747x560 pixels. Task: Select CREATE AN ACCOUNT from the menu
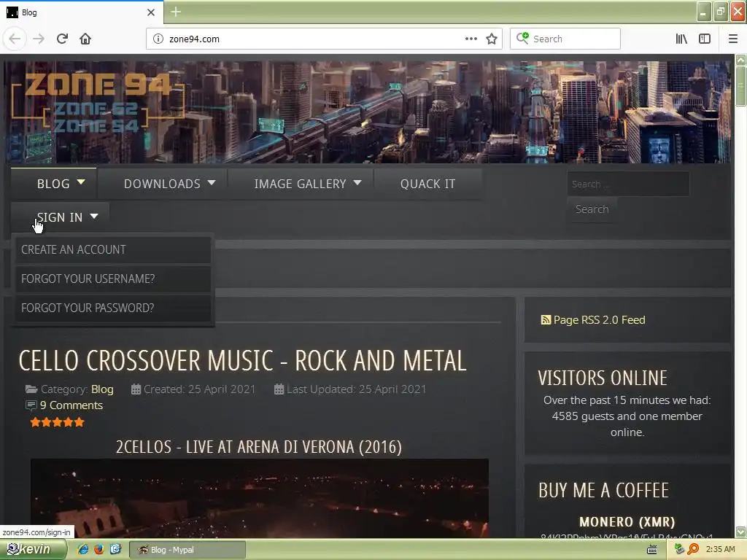(113, 249)
